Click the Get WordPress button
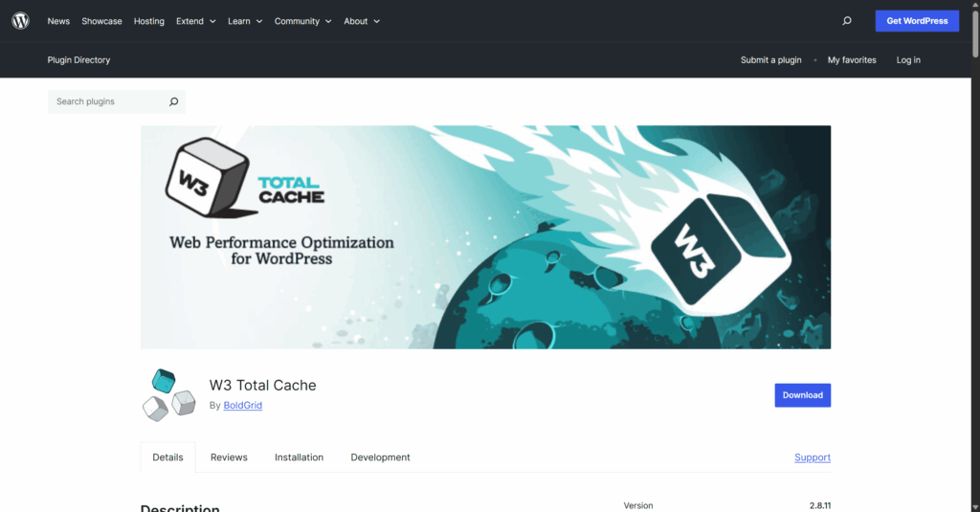The width and height of the screenshot is (980, 512). (x=917, y=21)
